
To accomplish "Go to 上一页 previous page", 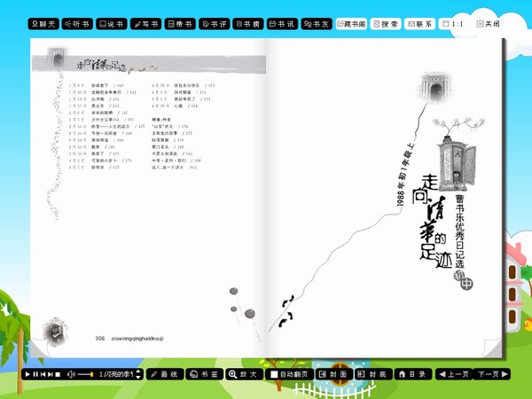I will click(x=454, y=374).
